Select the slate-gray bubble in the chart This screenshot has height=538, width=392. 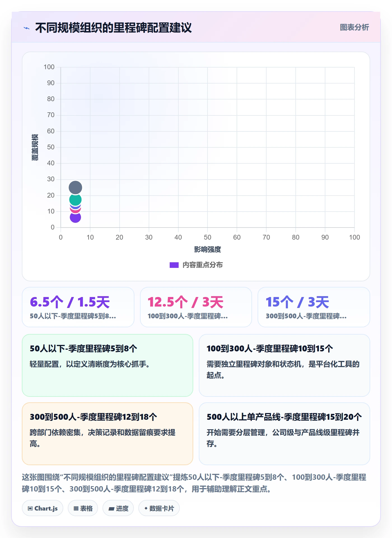point(75,187)
